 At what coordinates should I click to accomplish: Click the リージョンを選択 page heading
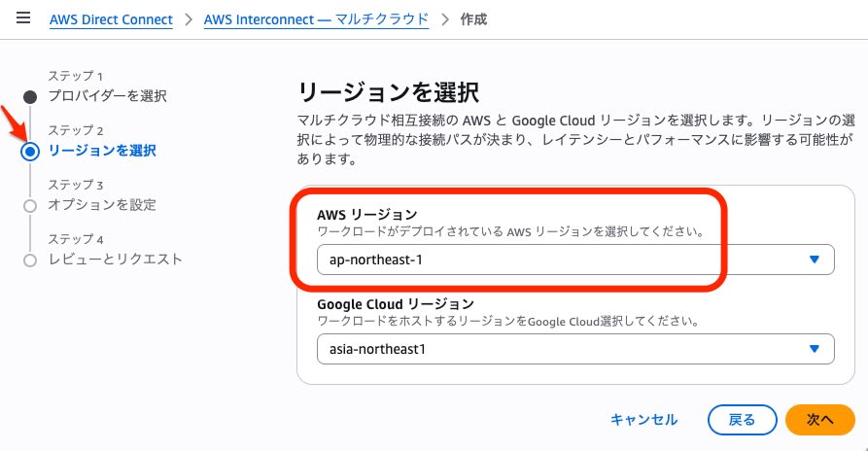tap(388, 92)
